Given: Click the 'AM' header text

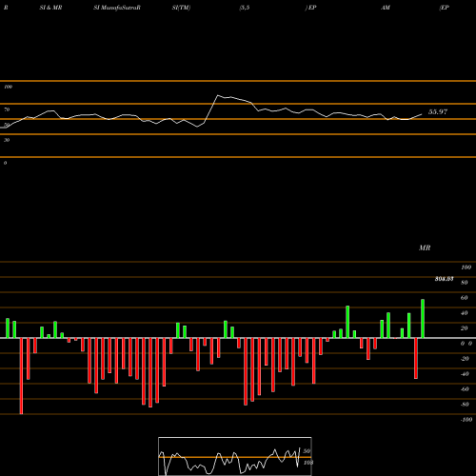Looking at the screenshot, I should 386,8.
